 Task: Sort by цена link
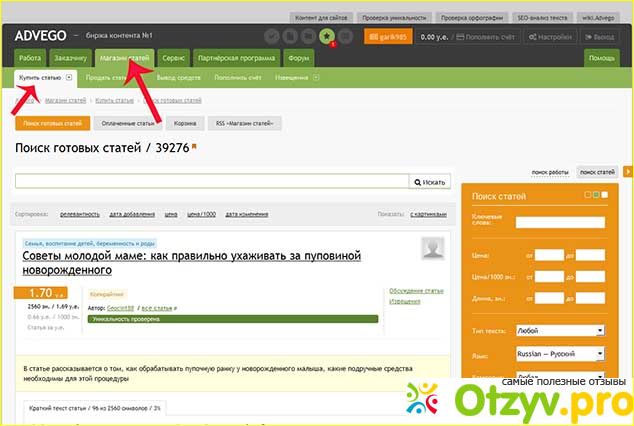pos(171,214)
